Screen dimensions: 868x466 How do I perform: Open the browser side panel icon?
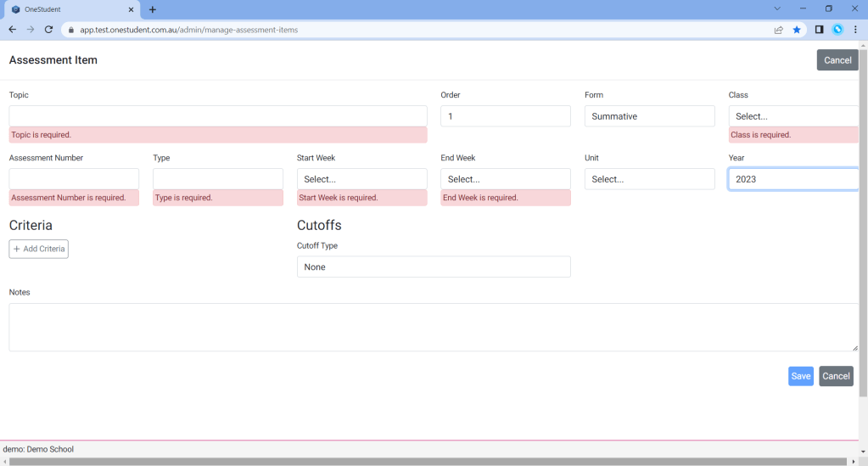click(x=819, y=30)
